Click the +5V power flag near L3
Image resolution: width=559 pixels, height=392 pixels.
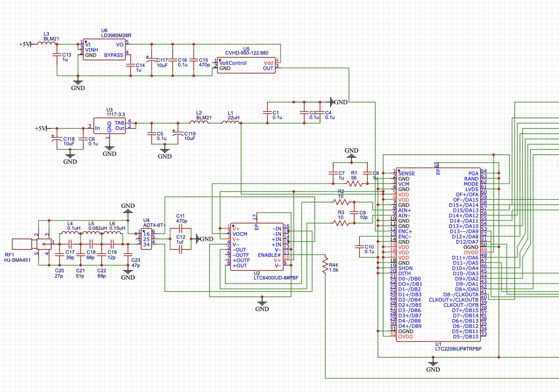pyautogui.click(x=25, y=44)
